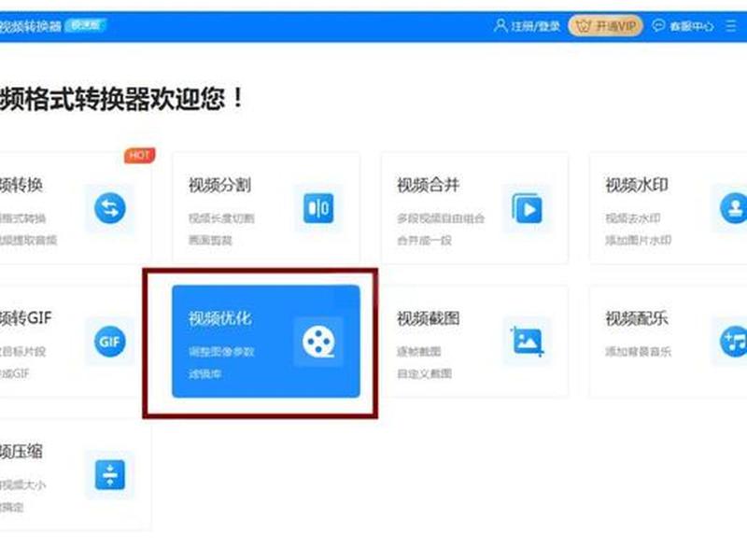Click the video split icon
747x560 pixels.
coord(318,208)
